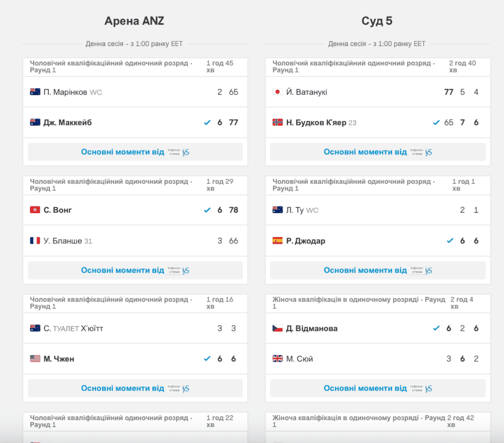
Task: Open highlights for Ту vs Джодар match
Action: point(378,270)
